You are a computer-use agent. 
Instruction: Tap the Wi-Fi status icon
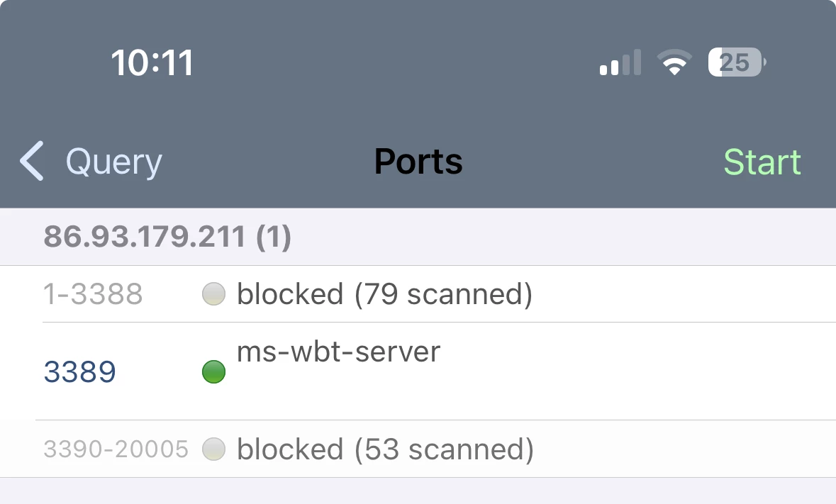(x=676, y=63)
